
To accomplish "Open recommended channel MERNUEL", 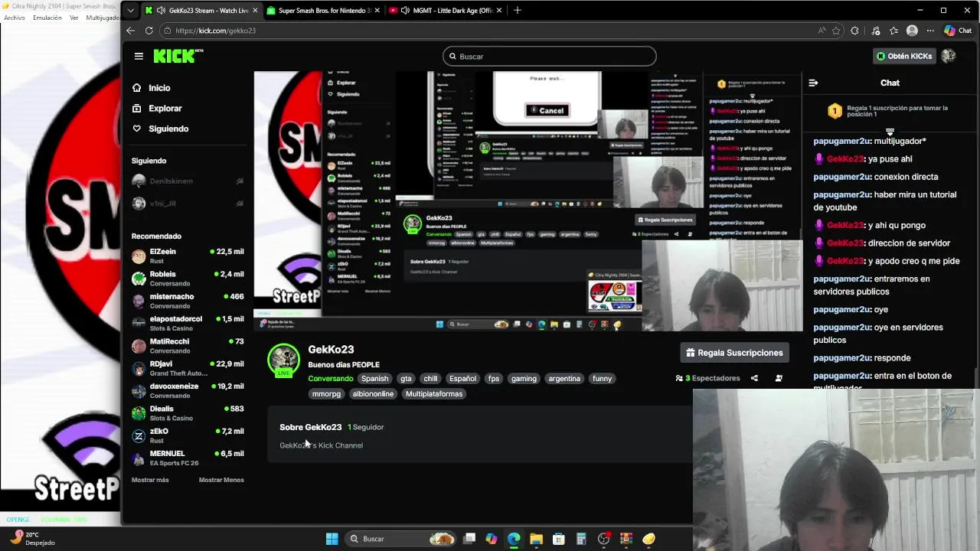I will pos(188,458).
